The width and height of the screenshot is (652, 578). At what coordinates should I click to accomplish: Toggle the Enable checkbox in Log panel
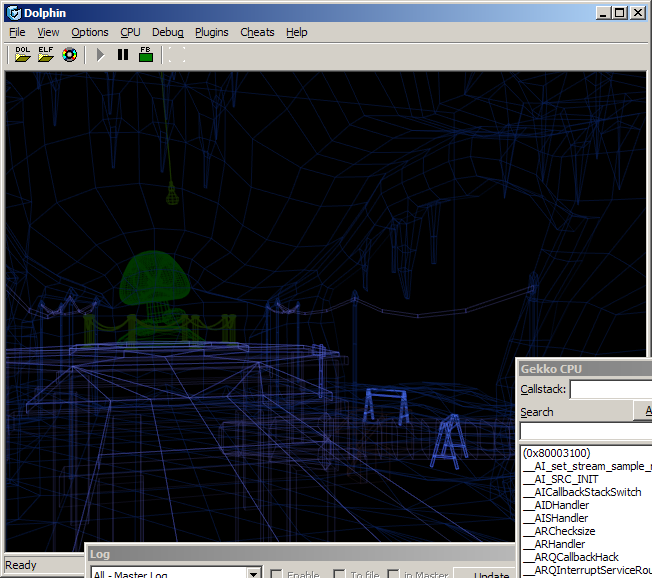pyautogui.click(x=276, y=574)
